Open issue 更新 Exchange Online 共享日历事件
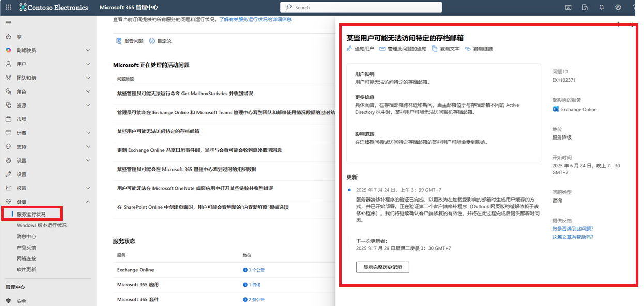644x306 pixels. pos(200,150)
